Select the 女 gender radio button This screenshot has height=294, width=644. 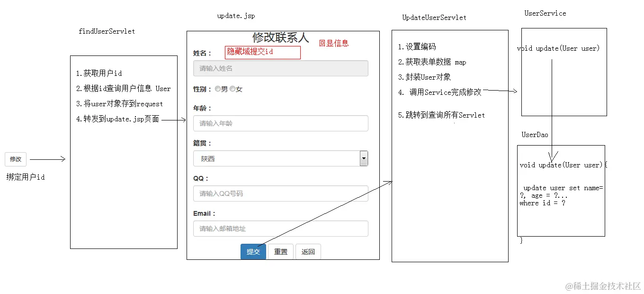pyautogui.click(x=232, y=89)
